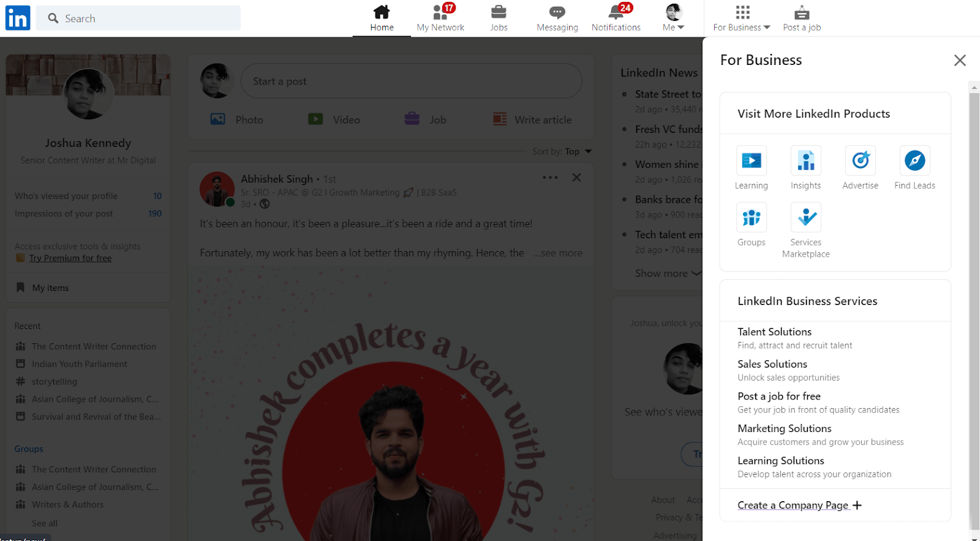This screenshot has width=980, height=541.
Task: Close the For Business panel
Action: 960,60
